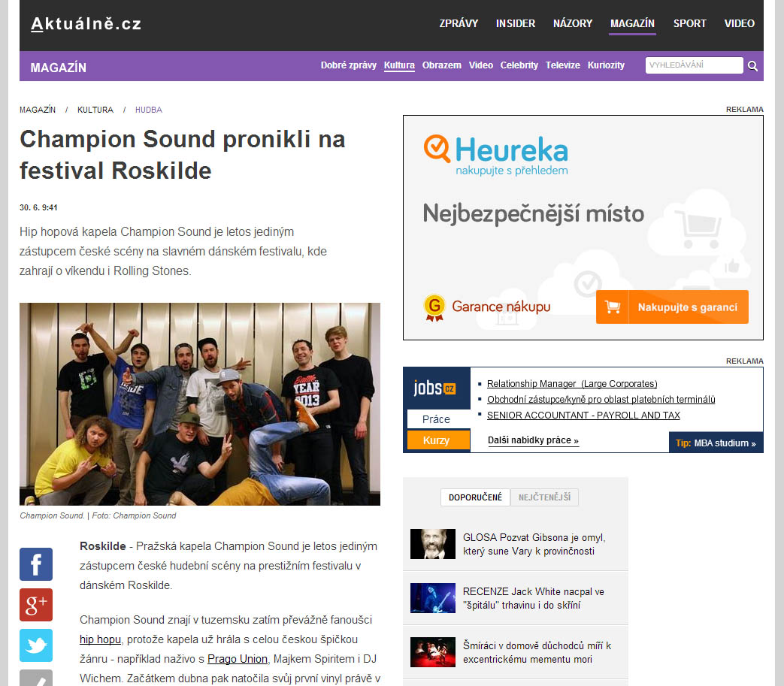Open the Prago Union link
Viewport: 784px width, 686px height.
pos(238,659)
